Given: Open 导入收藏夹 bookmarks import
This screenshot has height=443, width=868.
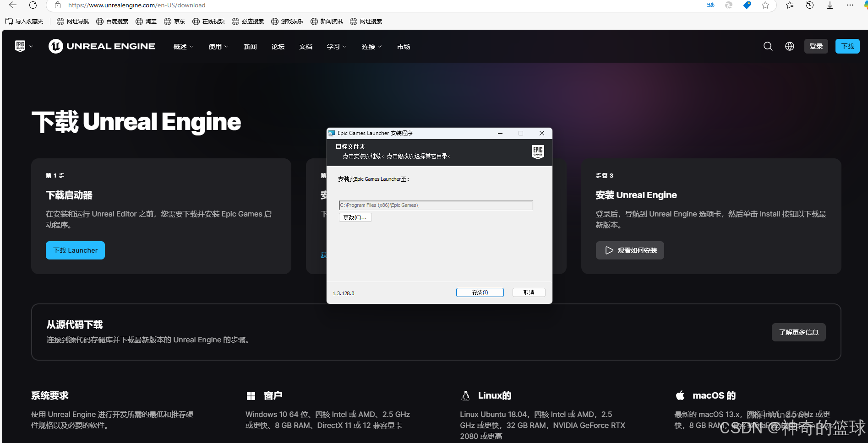Looking at the screenshot, I should tap(24, 21).
